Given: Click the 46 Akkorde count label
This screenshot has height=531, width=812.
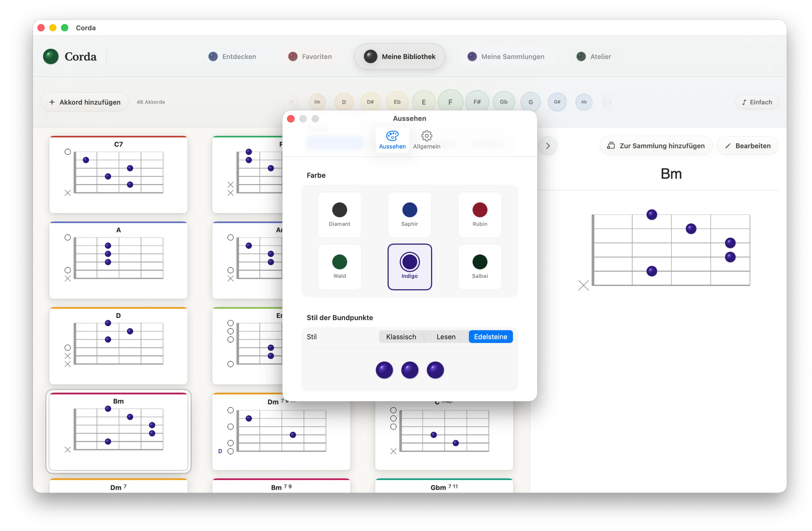Looking at the screenshot, I should pos(151,102).
